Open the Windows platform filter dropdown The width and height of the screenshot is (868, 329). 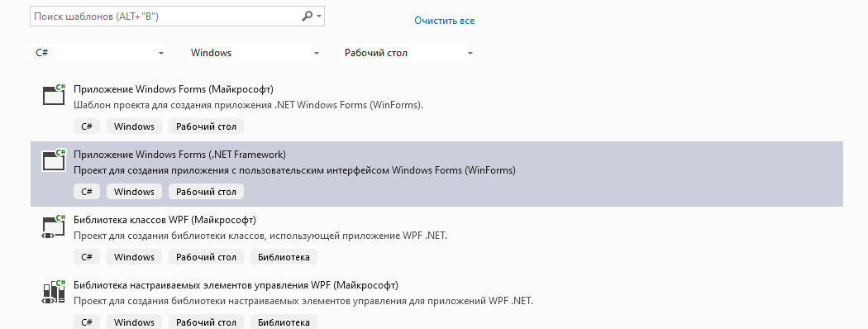(254, 53)
